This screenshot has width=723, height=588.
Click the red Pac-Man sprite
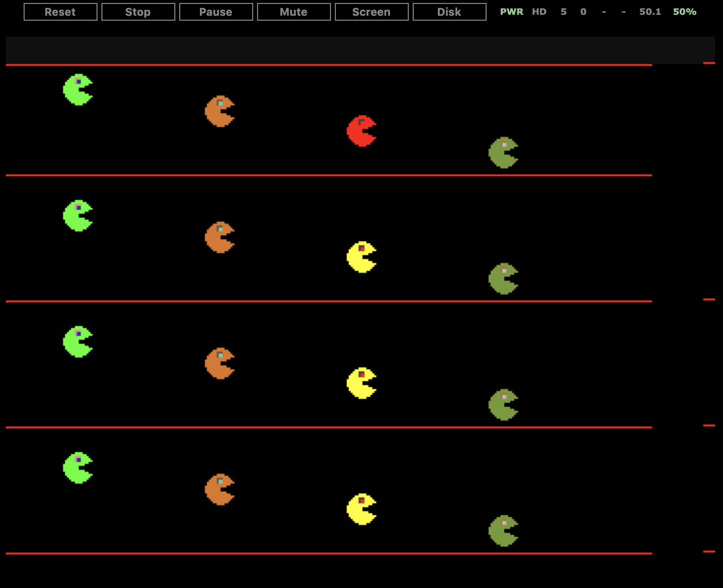coord(361,131)
